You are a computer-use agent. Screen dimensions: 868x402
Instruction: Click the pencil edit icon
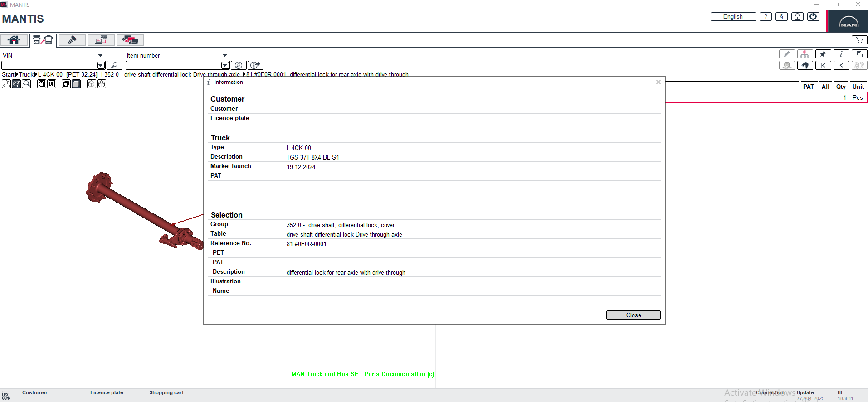pos(787,54)
